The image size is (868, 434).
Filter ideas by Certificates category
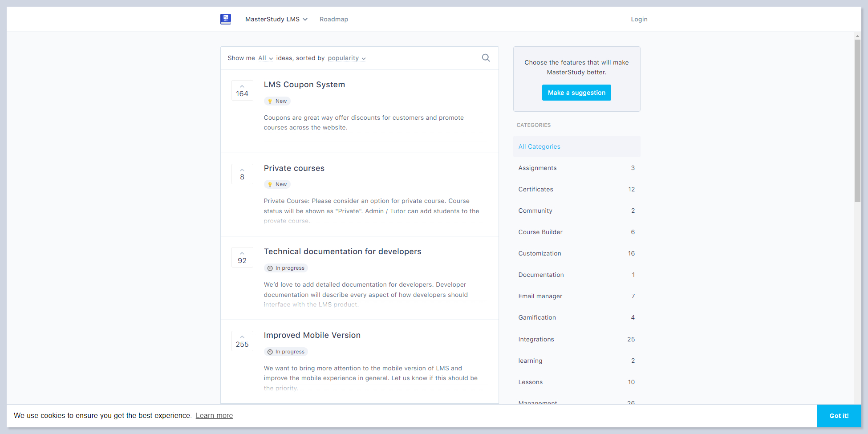click(x=535, y=189)
